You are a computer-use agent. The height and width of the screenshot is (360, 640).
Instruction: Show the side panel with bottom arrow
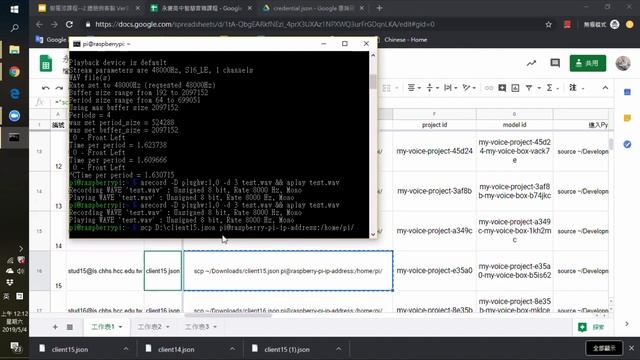tap(627, 324)
